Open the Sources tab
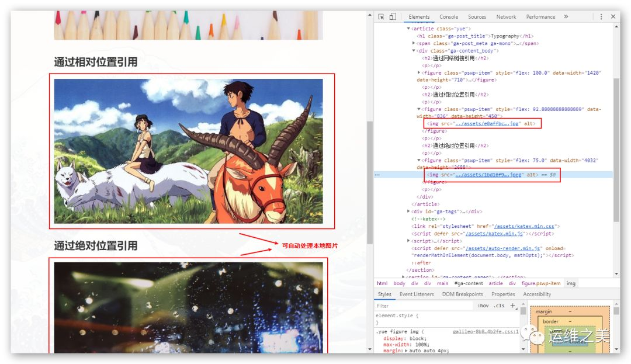This screenshot has width=631, height=364. (477, 17)
